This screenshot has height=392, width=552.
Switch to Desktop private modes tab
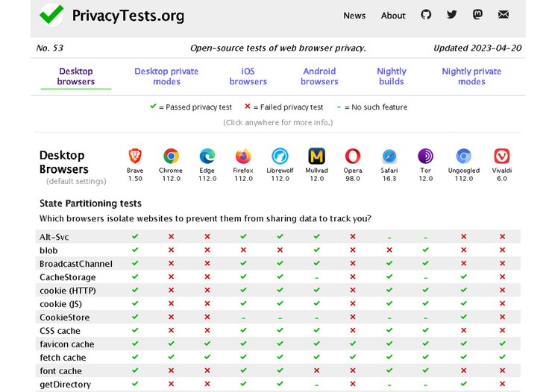[x=166, y=76]
